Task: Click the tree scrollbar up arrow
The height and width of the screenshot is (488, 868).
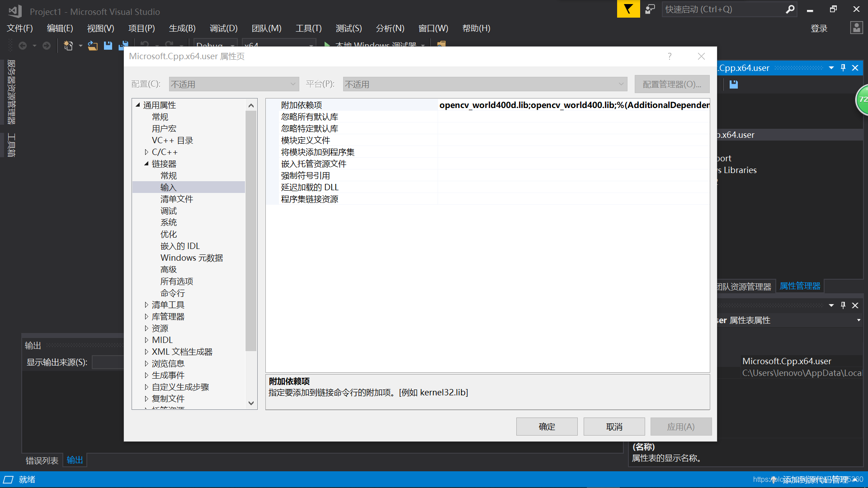Action: [x=251, y=105]
